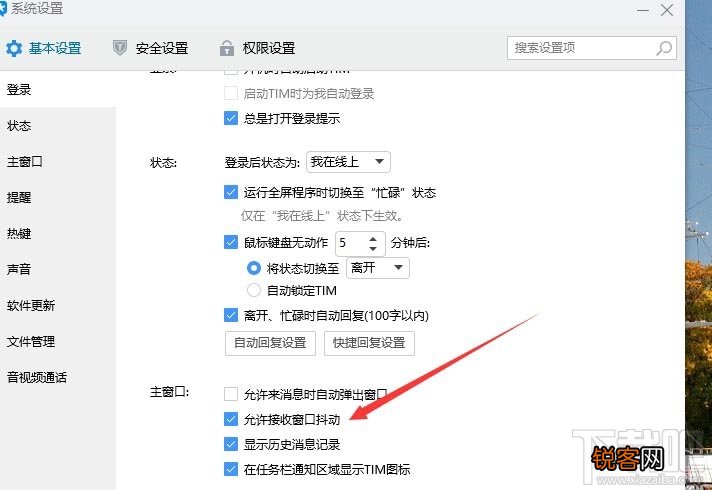This screenshot has width=712, height=490.
Task: Switch to the 安全设置 tab
Action: [x=150, y=48]
